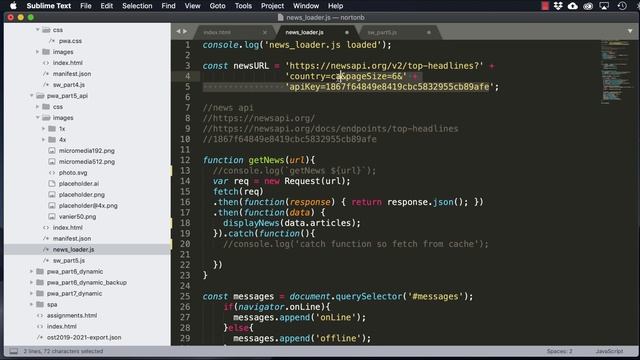
Task: Collapse the images folder under pwa_part5_api
Action: 38,118
